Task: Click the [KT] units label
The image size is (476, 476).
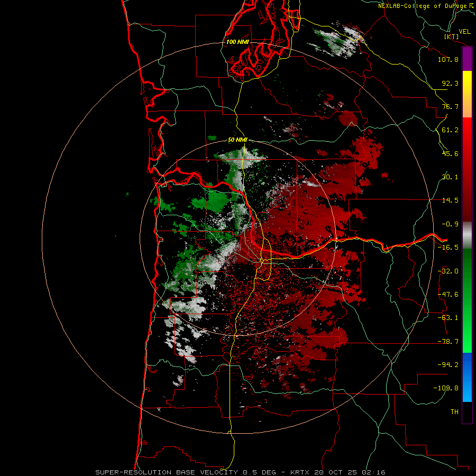Action: (452, 36)
